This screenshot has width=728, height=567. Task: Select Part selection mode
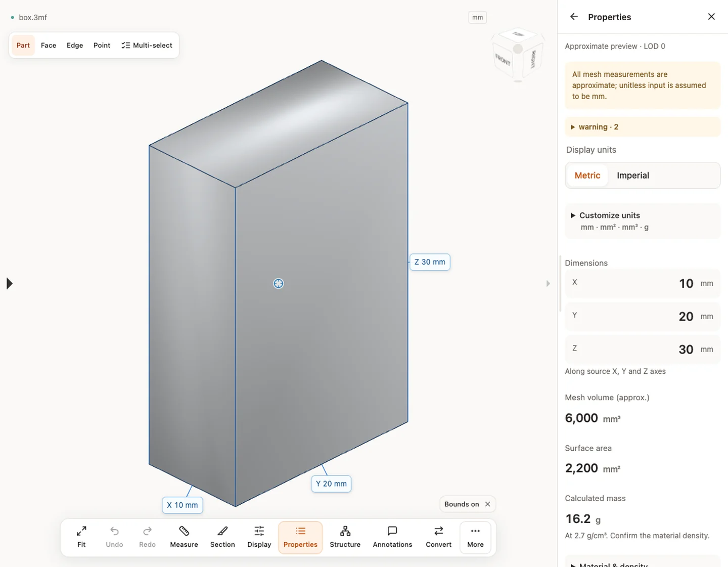tap(23, 46)
